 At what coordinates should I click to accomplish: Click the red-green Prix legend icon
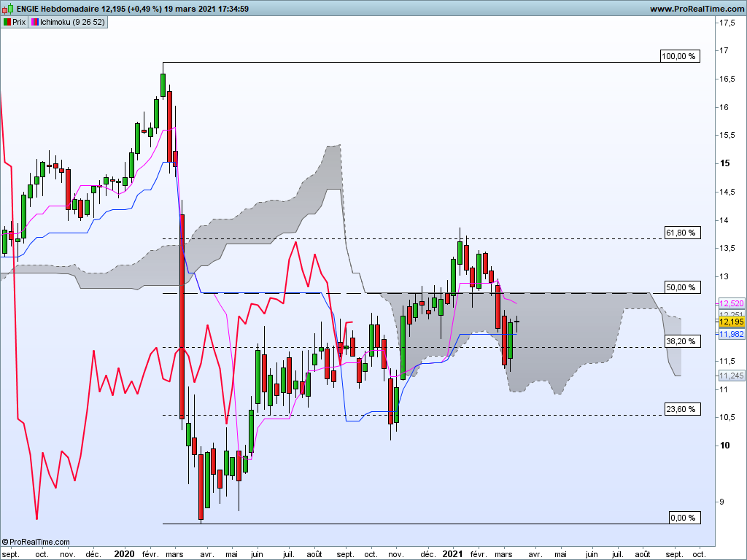[x=7, y=22]
